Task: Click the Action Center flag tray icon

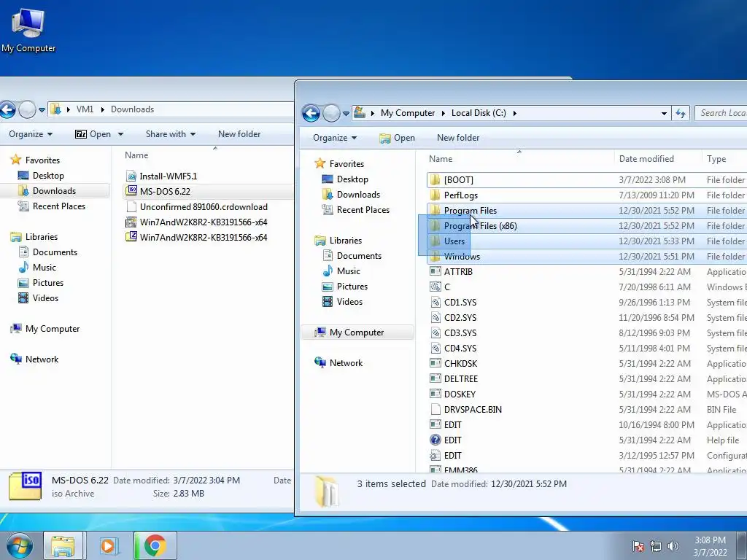Action: (x=638, y=546)
